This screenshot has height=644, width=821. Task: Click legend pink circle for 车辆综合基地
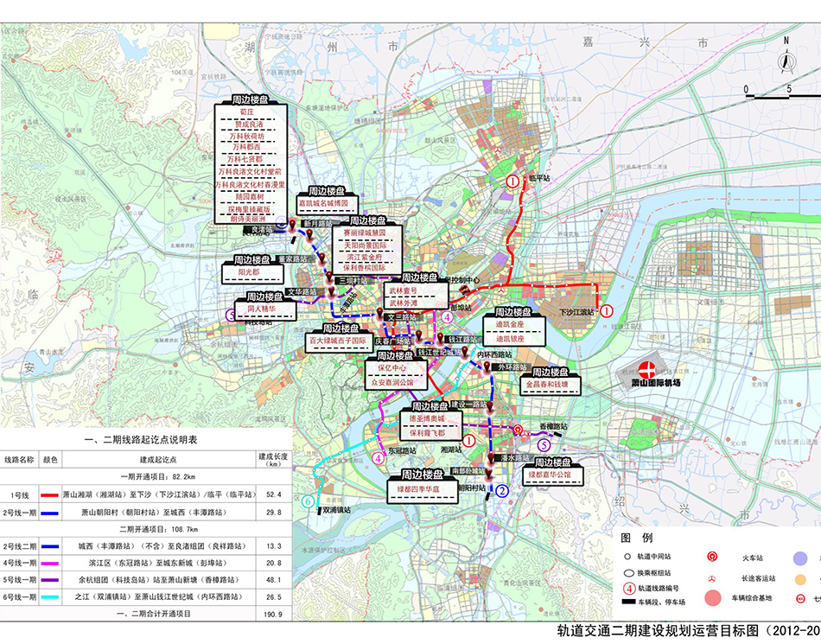(x=713, y=598)
